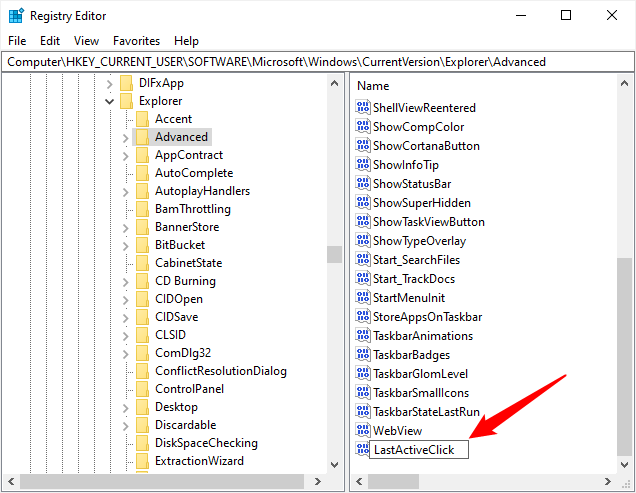The width and height of the screenshot is (636, 493).
Task: Select the CIDOpen key
Action: pos(179,299)
